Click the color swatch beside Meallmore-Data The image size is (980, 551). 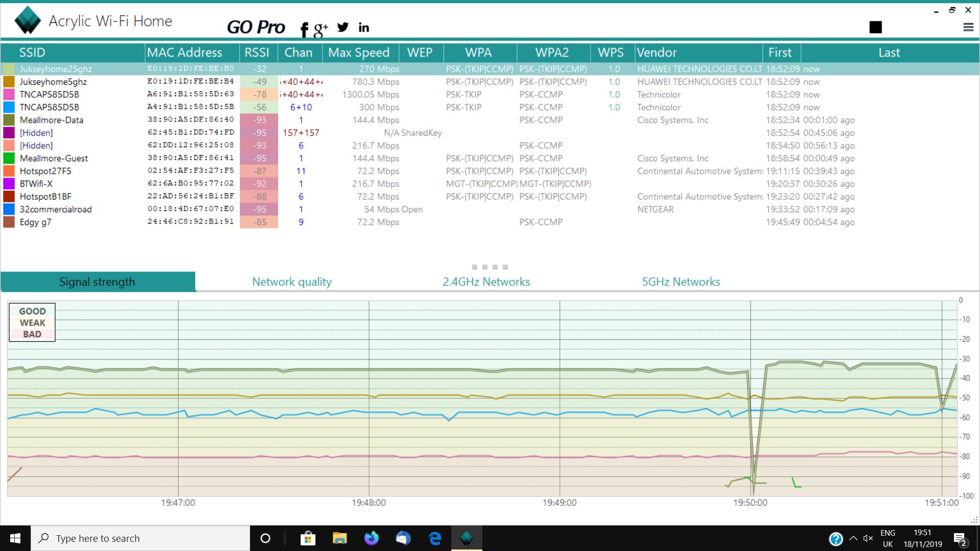coord(8,120)
